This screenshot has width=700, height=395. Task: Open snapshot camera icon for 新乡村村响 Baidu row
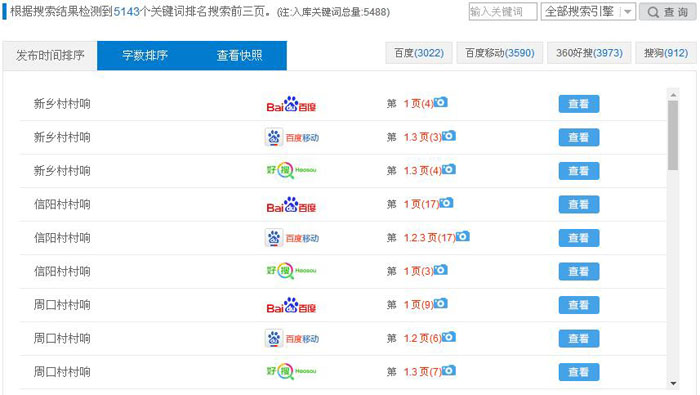tap(441, 102)
